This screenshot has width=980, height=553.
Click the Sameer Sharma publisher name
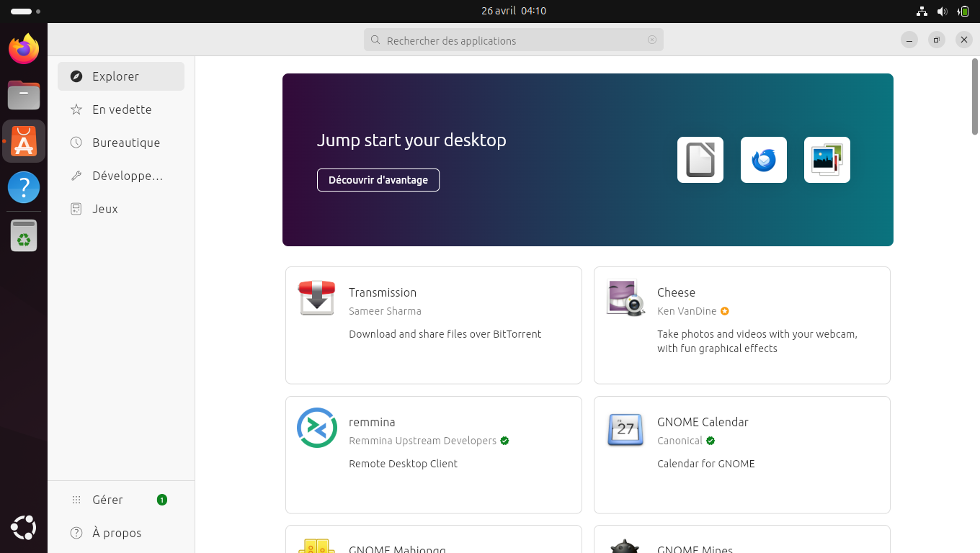[385, 311]
